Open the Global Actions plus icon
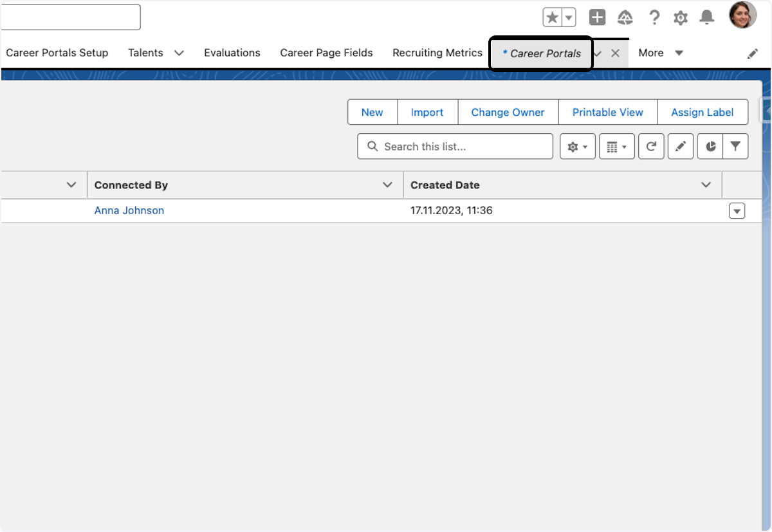This screenshot has width=772, height=532. (x=597, y=17)
